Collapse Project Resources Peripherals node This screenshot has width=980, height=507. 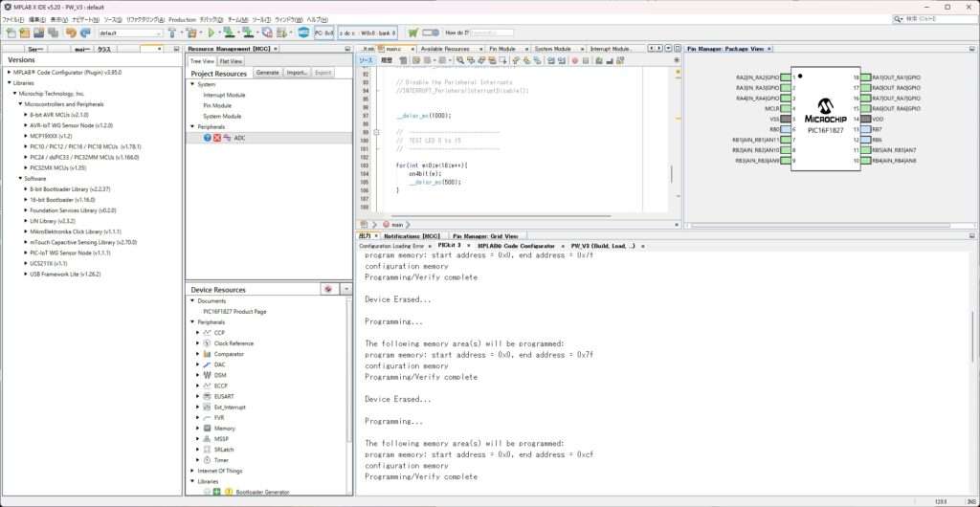click(x=192, y=126)
